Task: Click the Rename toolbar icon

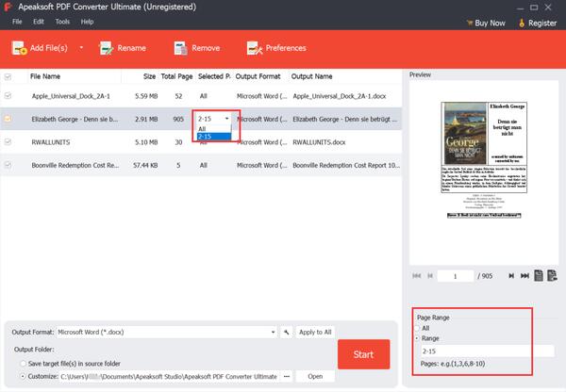Action: (106, 47)
